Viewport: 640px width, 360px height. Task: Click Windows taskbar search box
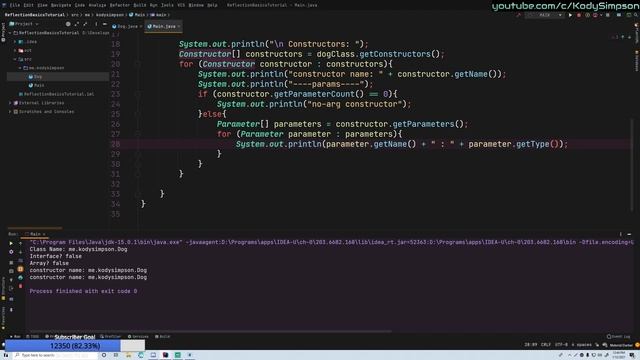coord(55,355)
